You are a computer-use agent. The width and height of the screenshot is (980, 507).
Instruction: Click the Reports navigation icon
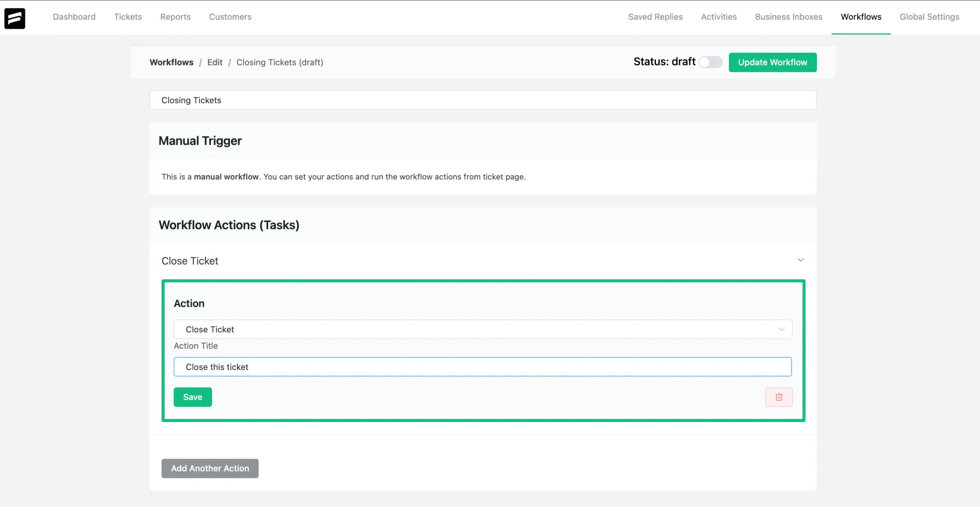click(175, 17)
